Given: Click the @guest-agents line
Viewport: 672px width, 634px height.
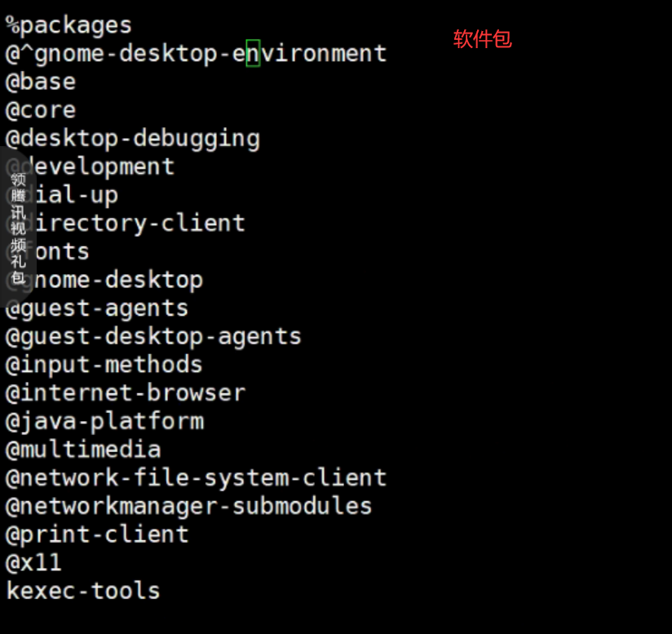Looking at the screenshot, I should click(x=97, y=308).
